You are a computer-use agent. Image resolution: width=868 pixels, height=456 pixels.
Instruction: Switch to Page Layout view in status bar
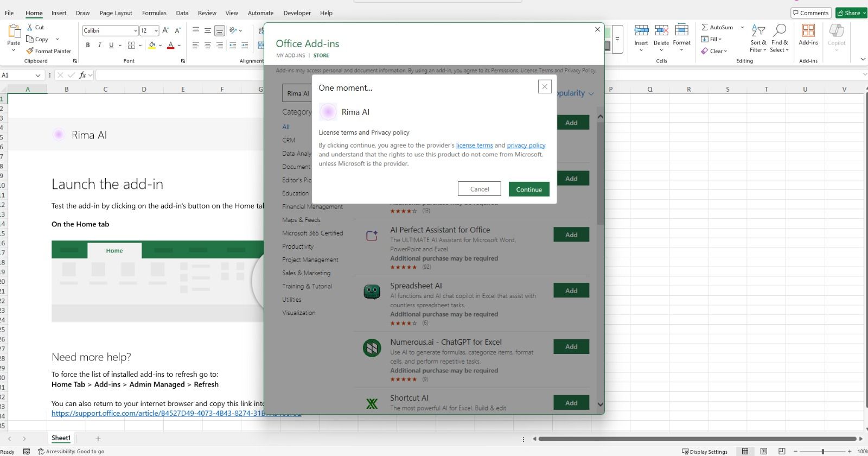coord(764,452)
